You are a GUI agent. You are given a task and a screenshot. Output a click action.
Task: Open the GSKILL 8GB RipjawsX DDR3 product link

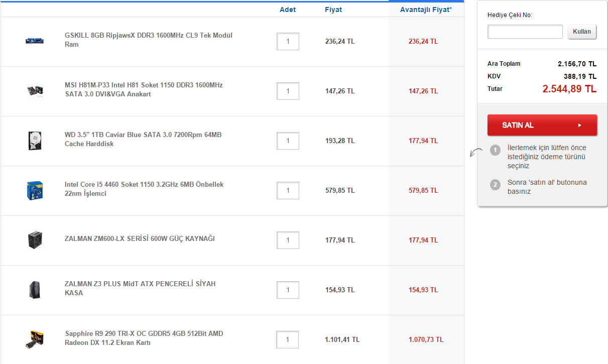(x=149, y=40)
